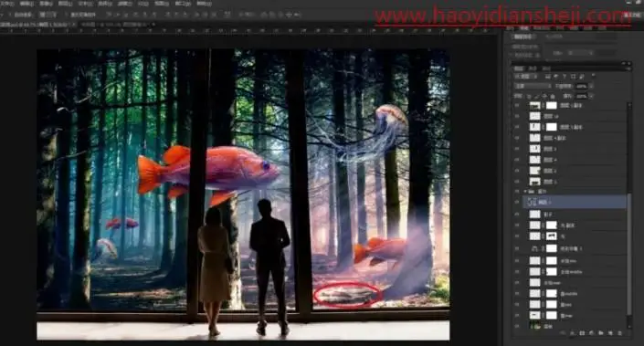This screenshot has width=644, height=346.
Task: Click the Lock All icon
Action: pos(553,97)
